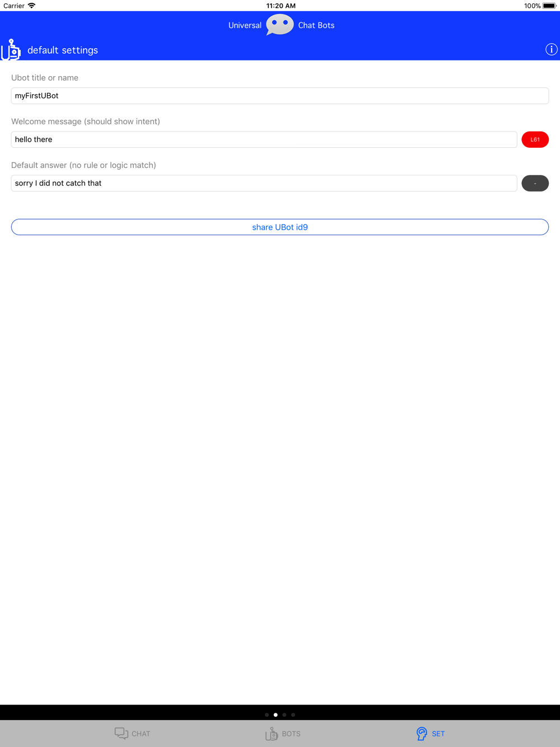The image size is (560, 747).
Task: Open the BOTS tab
Action: click(x=283, y=734)
